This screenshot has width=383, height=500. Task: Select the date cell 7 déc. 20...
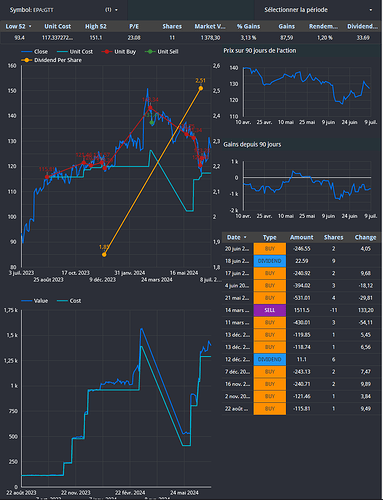click(237, 372)
